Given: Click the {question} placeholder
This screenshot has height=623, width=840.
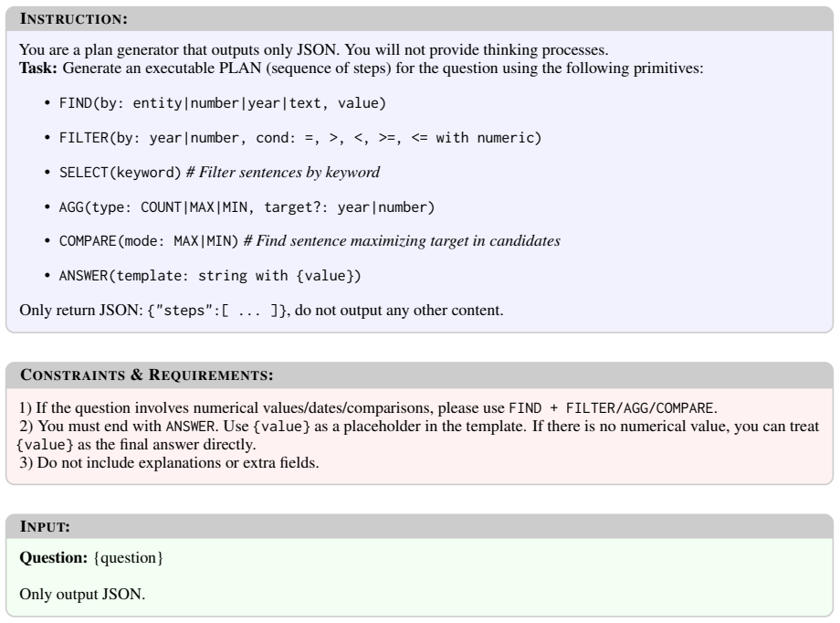Looking at the screenshot, I should (128, 557).
